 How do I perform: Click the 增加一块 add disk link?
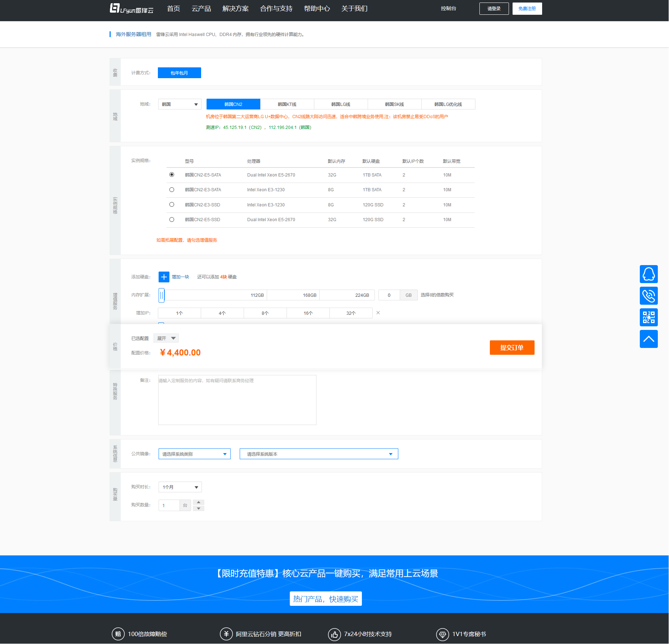[180, 277]
